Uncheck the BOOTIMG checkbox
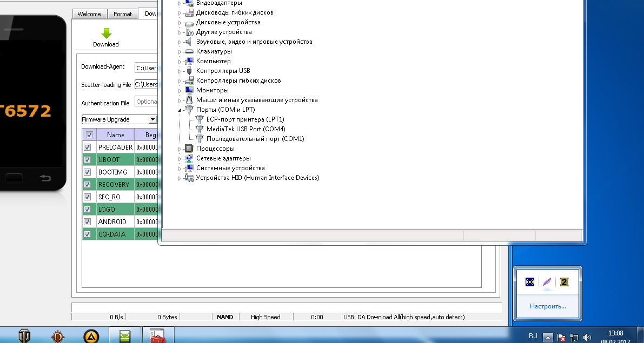644x343 pixels. [87, 172]
